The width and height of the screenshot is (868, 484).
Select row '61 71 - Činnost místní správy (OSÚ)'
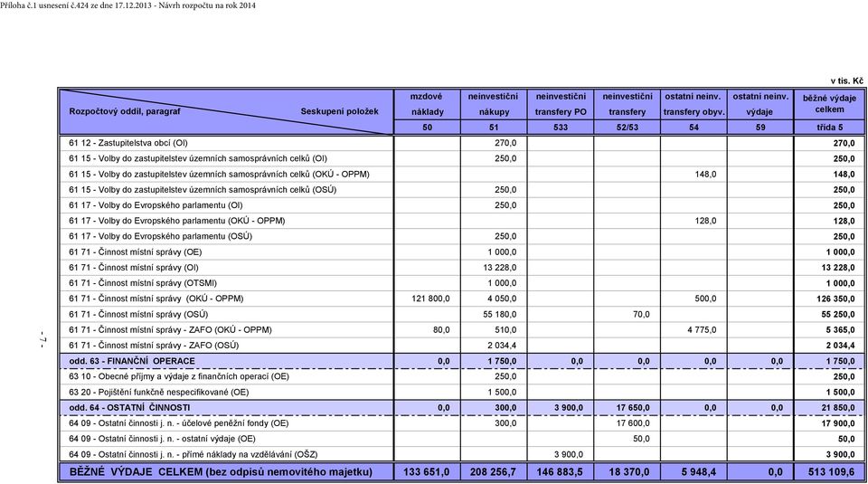coord(461,314)
